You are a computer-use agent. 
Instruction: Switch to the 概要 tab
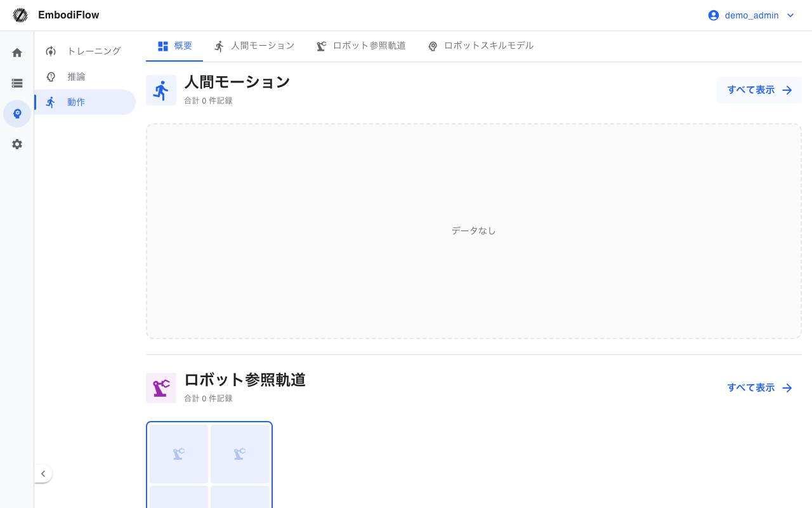(174, 46)
